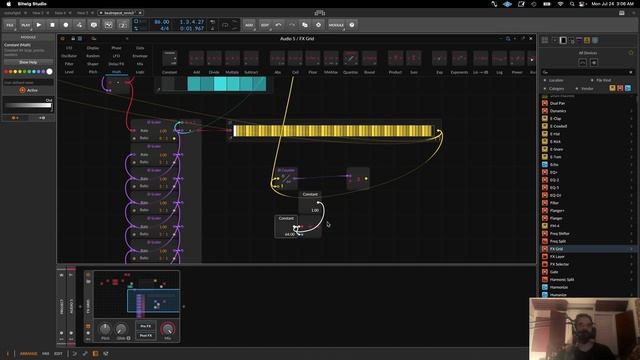Click the Post FX button on device

pos(146,335)
